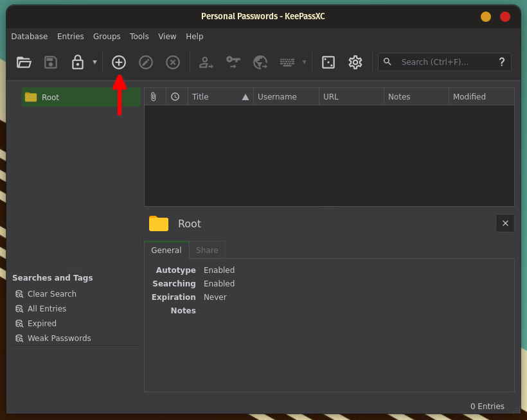Click the Delete Entry X-circle icon
Viewport: 527px width, 420px height.
(x=173, y=62)
